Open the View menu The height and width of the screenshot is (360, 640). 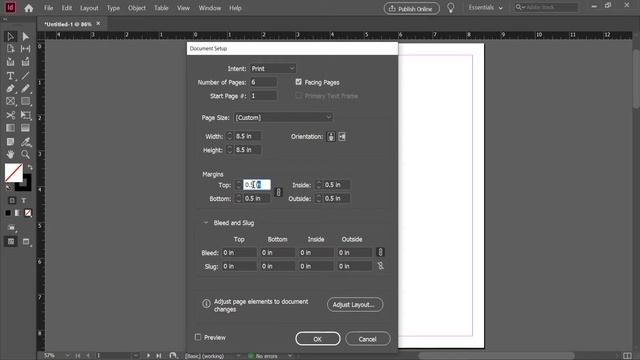coord(183,8)
